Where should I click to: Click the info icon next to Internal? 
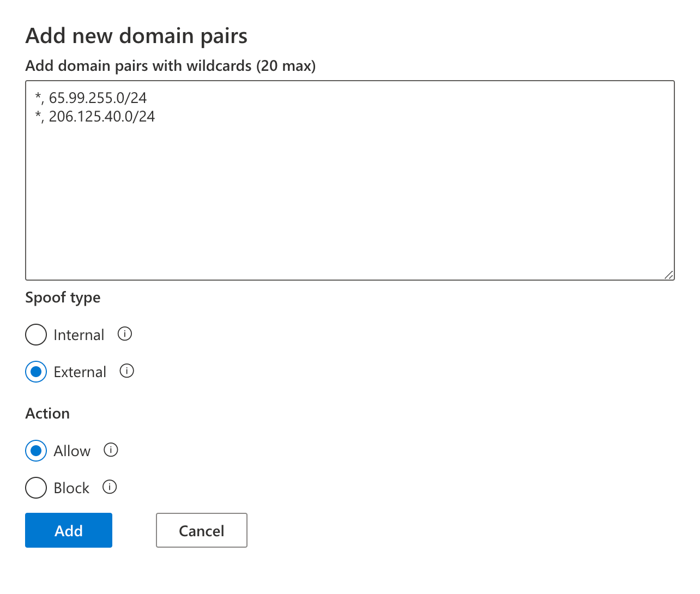[x=124, y=334]
